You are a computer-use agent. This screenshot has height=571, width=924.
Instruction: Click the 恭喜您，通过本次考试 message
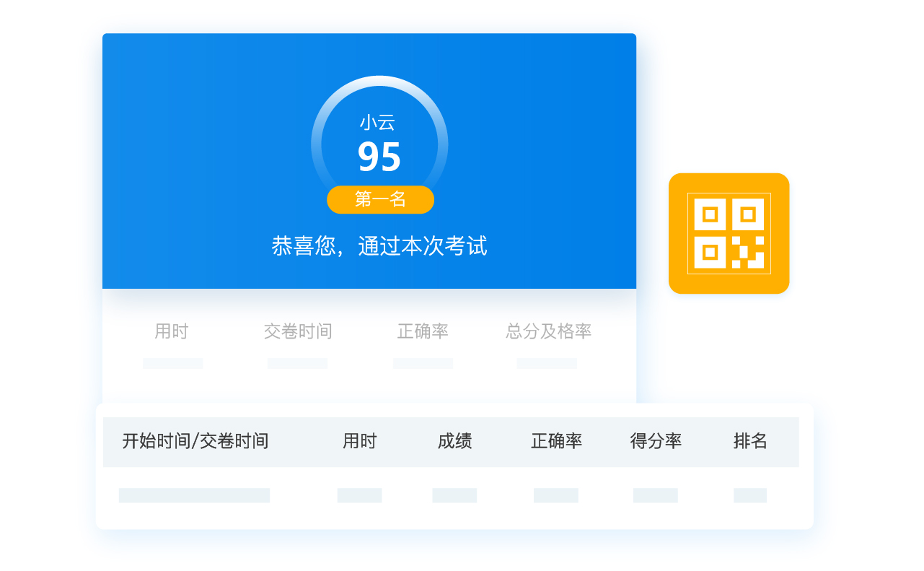tap(379, 246)
